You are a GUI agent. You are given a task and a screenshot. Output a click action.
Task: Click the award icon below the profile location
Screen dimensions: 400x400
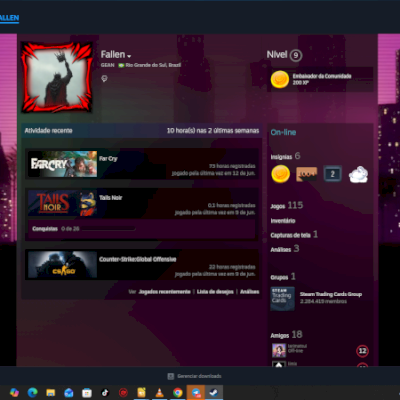pos(104,79)
